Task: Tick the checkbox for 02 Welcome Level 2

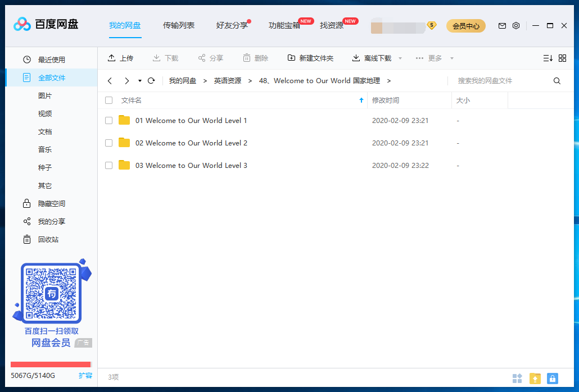Action: [109, 143]
